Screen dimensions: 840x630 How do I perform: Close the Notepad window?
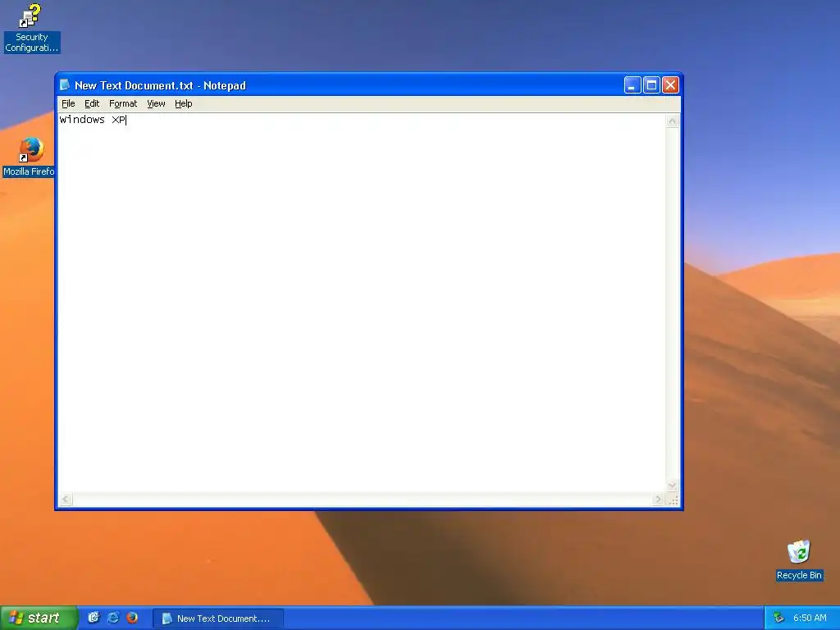click(671, 84)
